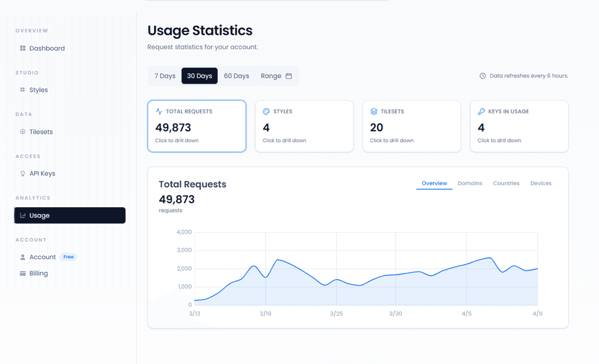Image resolution: width=599 pixels, height=364 pixels.
Task: Click the key icon on Keys in Usage card
Action: (481, 111)
